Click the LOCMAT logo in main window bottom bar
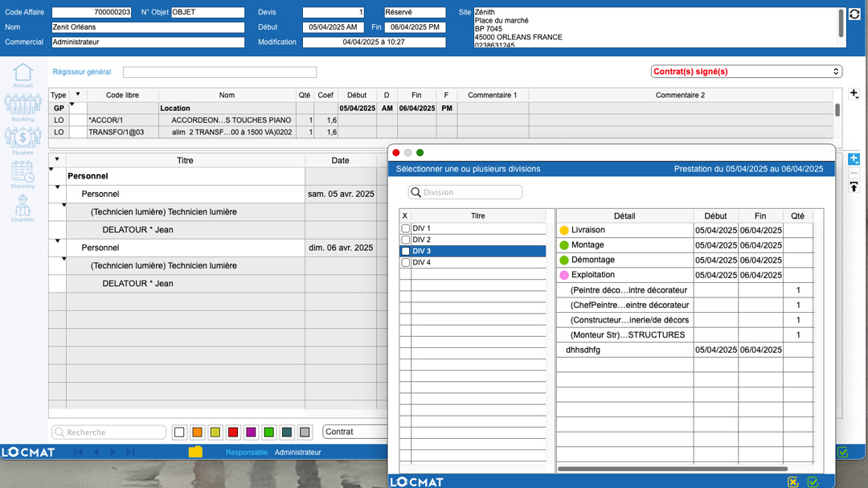The image size is (868, 488). pyautogui.click(x=28, y=452)
